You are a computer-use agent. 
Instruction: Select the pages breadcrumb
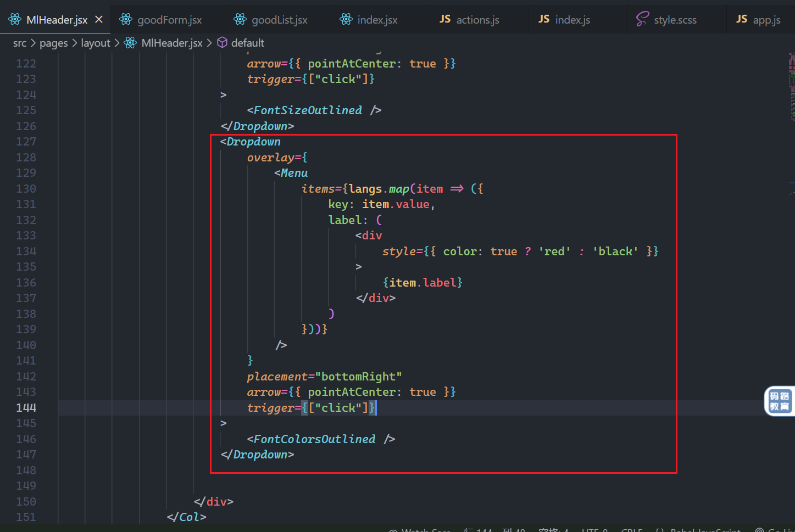click(54, 43)
